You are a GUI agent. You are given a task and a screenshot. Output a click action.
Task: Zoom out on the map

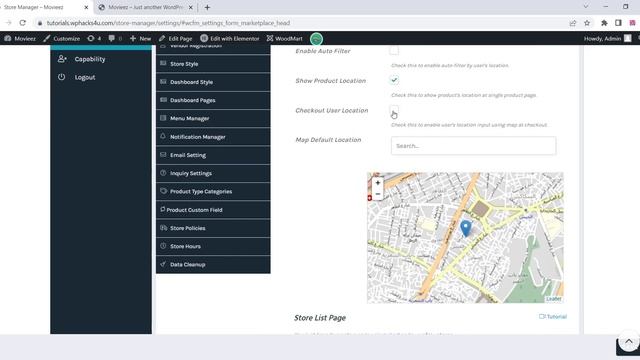(x=378, y=194)
